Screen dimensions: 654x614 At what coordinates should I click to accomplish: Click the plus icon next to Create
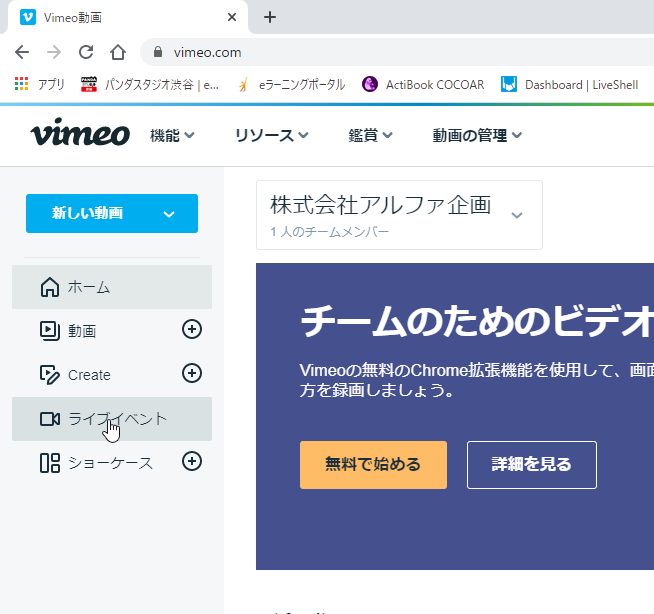click(192, 373)
